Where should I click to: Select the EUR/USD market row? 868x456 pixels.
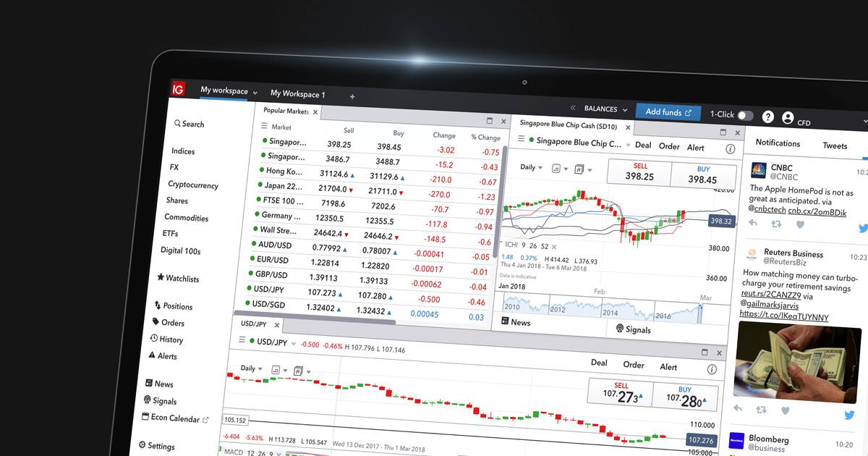[373, 261]
